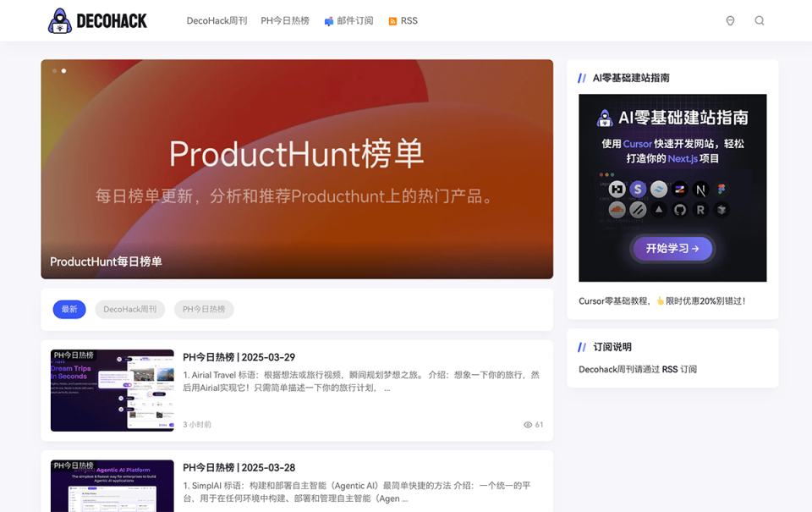Image resolution: width=812 pixels, height=512 pixels.
Task: Click the 开始学习 button in sidebar
Action: tap(672, 249)
